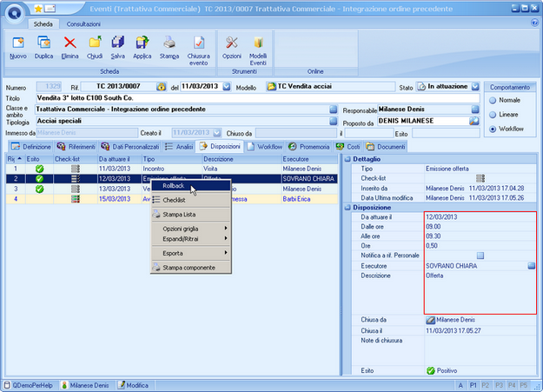
Task: Click the Chiudi folder icon
Action: coord(95,43)
